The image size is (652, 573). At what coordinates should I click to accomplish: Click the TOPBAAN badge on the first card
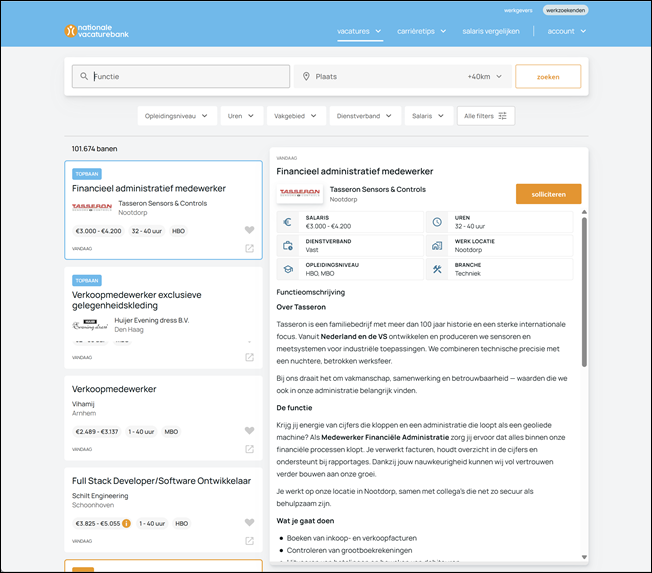[x=87, y=174]
